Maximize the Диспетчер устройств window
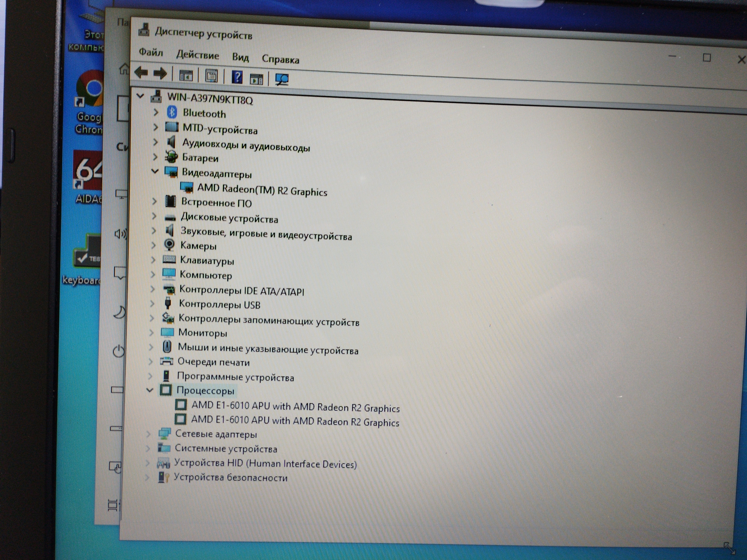The height and width of the screenshot is (560, 747). coord(707,58)
